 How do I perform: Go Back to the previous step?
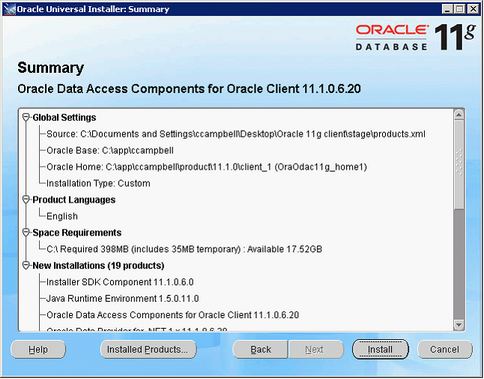pyautogui.click(x=260, y=349)
